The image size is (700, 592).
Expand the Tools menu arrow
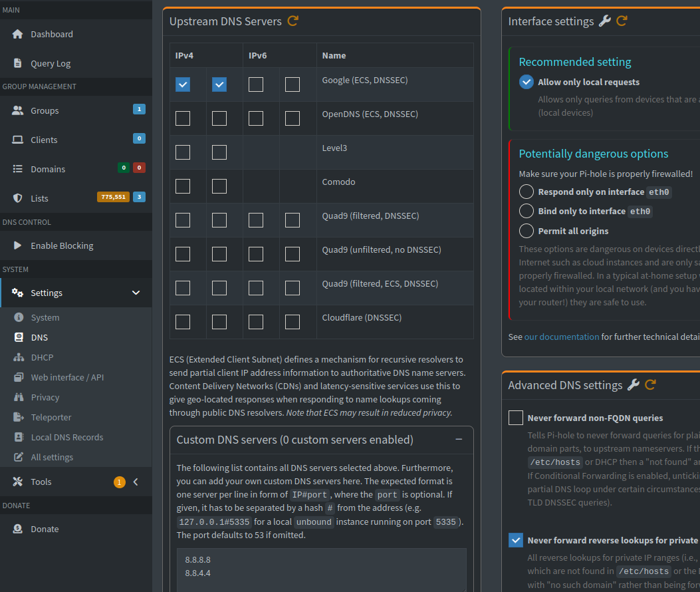(x=136, y=482)
